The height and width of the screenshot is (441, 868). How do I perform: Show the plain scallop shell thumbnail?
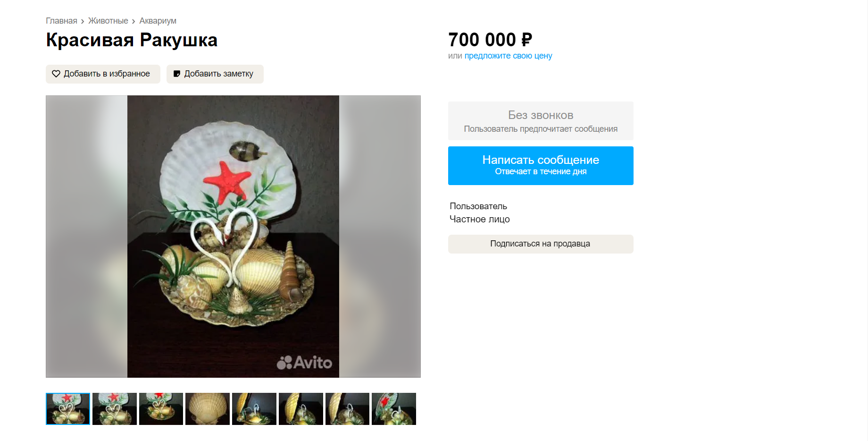tap(208, 409)
